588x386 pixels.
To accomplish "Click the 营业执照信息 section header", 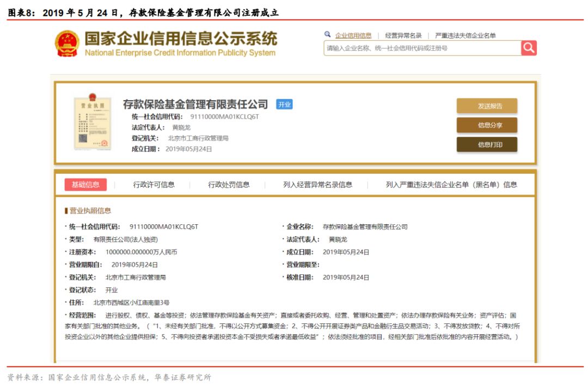I will pos(89,211).
